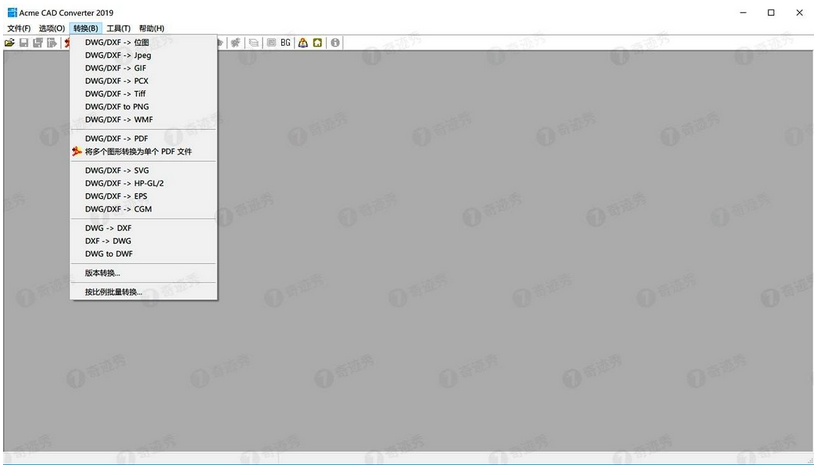Click the PDF icon beside multi-drawing PDF entry
Screen dimensions: 814x465
coord(77,152)
